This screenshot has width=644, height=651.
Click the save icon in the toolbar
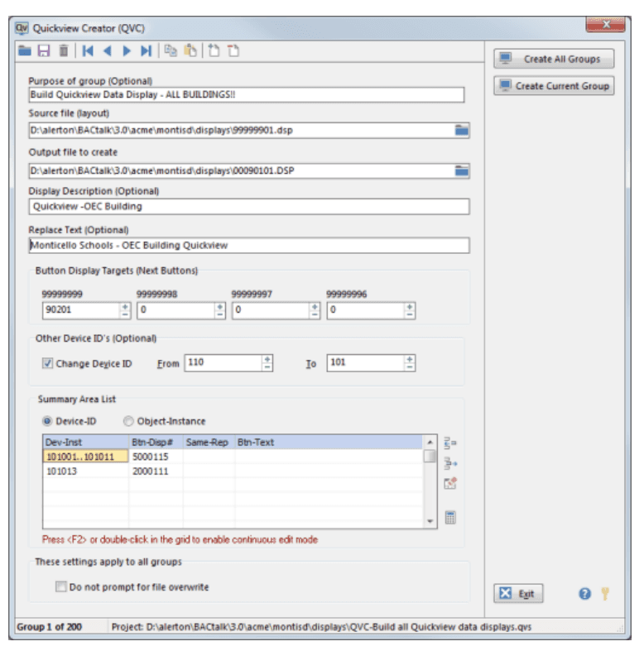pyautogui.click(x=44, y=51)
